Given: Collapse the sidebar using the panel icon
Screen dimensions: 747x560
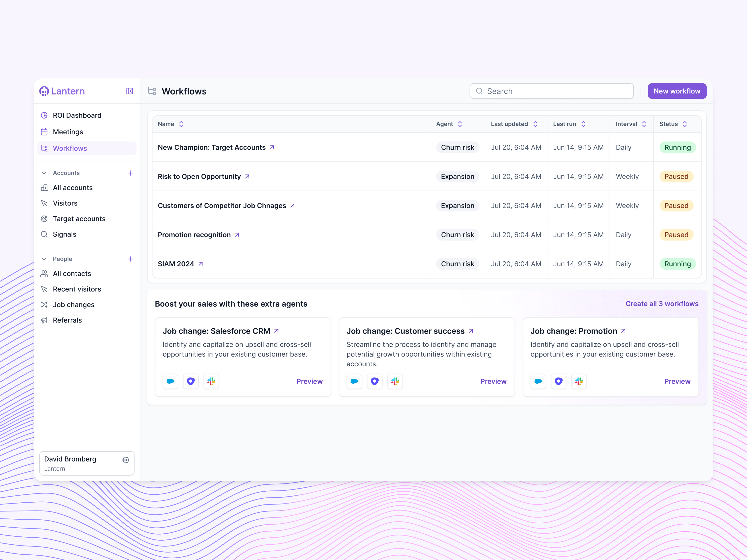Looking at the screenshot, I should [x=129, y=91].
